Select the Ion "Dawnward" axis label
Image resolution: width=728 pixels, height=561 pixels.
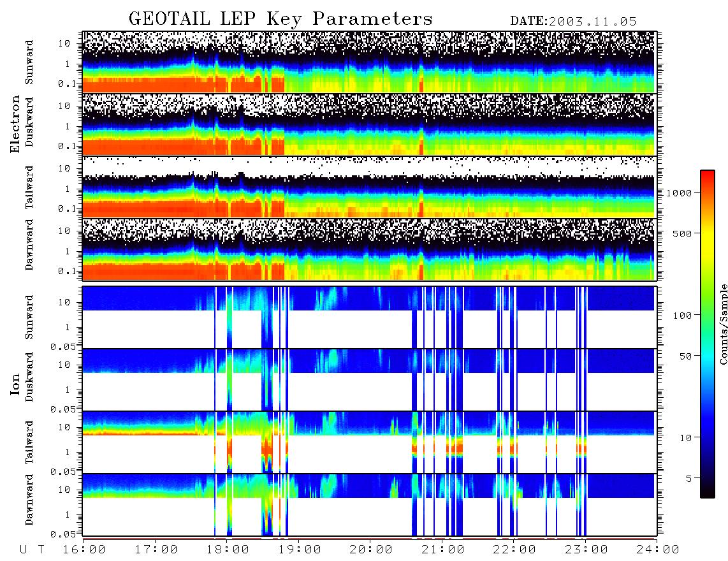coord(29,500)
